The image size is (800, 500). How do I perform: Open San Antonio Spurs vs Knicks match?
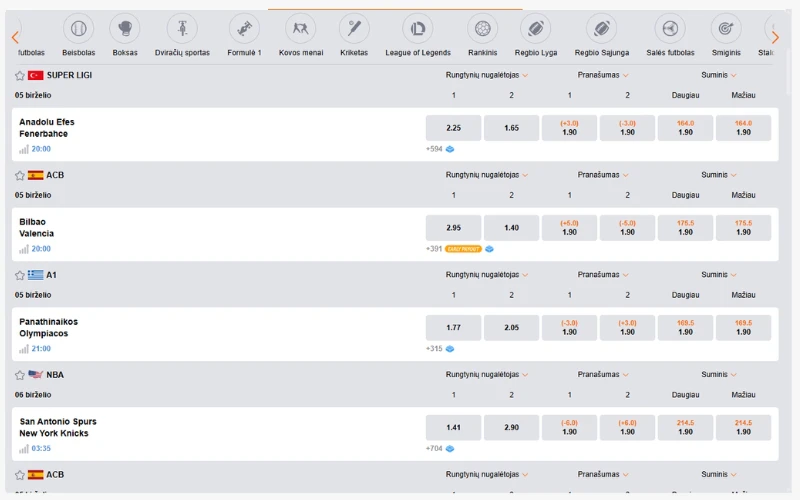58,428
